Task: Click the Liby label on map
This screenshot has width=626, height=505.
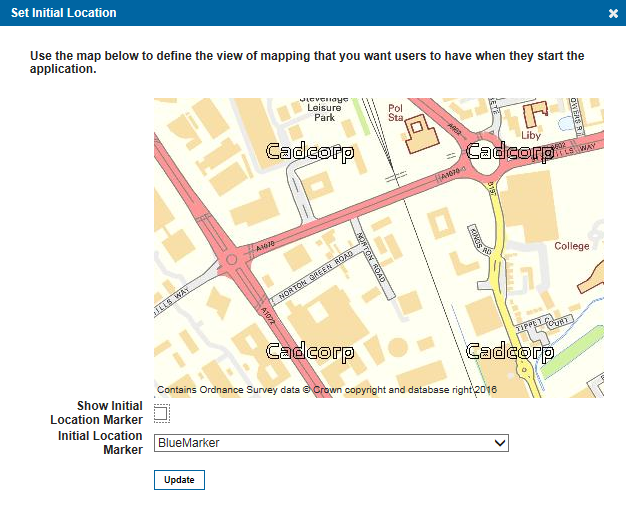Action: pos(531,136)
